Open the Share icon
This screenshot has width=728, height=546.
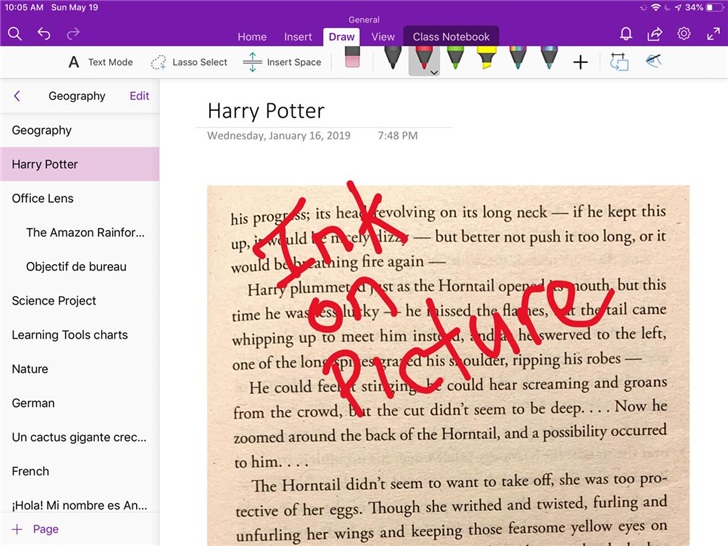point(655,34)
